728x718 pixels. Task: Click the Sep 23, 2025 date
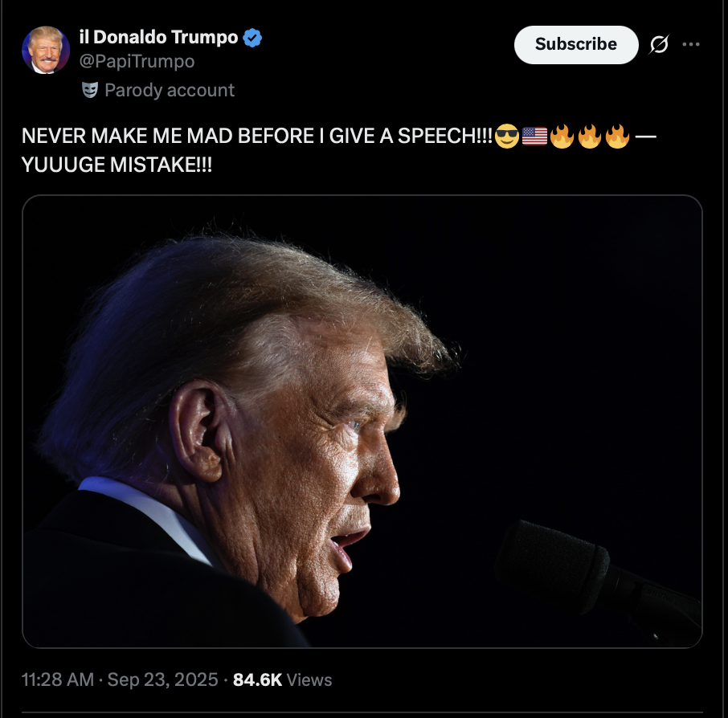pyautogui.click(x=162, y=679)
